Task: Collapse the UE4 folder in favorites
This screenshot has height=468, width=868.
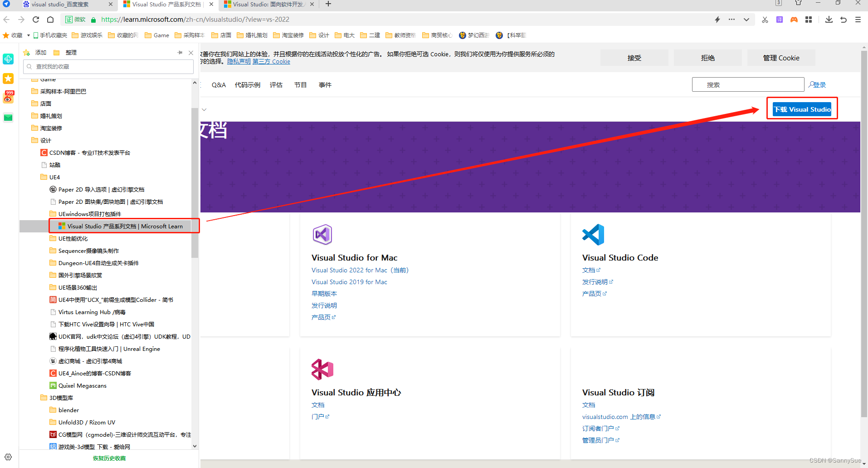Action: click(x=50, y=177)
